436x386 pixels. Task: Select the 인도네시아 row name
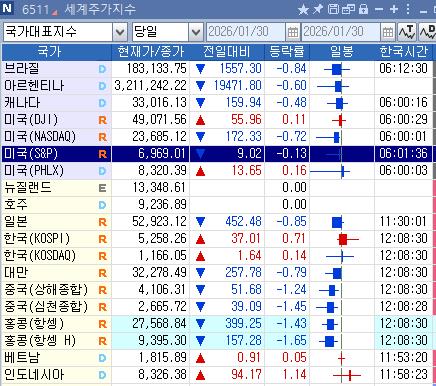[34, 375]
